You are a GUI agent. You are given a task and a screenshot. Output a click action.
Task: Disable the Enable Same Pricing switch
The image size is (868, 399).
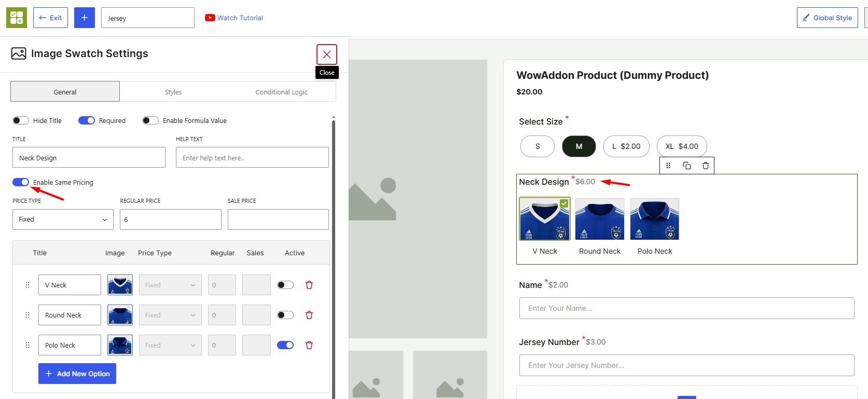pos(21,182)
